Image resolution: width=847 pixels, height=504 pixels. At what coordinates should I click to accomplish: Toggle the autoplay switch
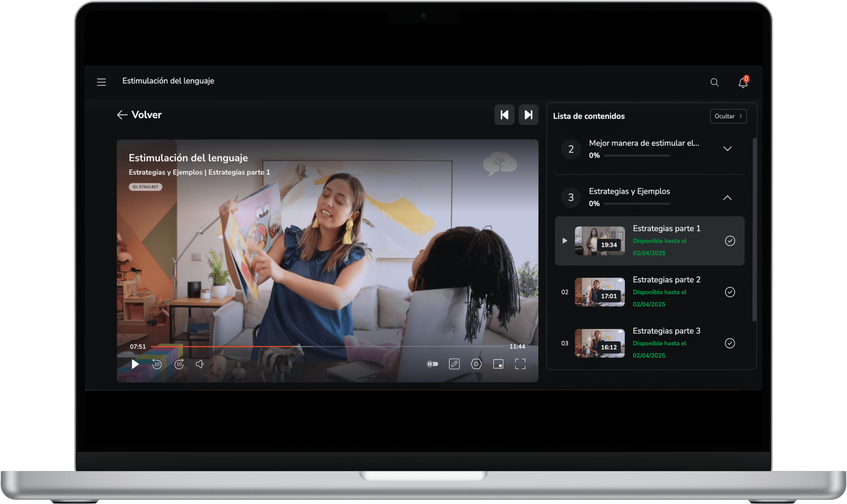click(432, 364)
